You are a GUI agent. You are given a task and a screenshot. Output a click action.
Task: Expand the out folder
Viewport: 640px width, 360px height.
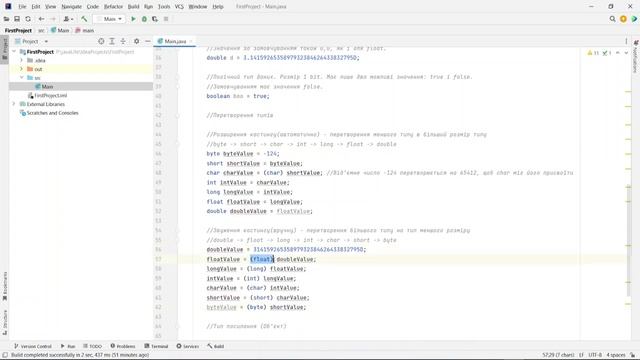pos(22,69)
